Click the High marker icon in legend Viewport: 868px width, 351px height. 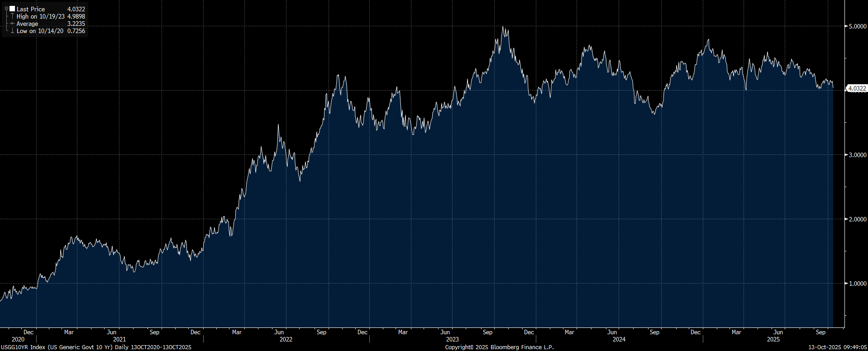(x=12, y=16)
